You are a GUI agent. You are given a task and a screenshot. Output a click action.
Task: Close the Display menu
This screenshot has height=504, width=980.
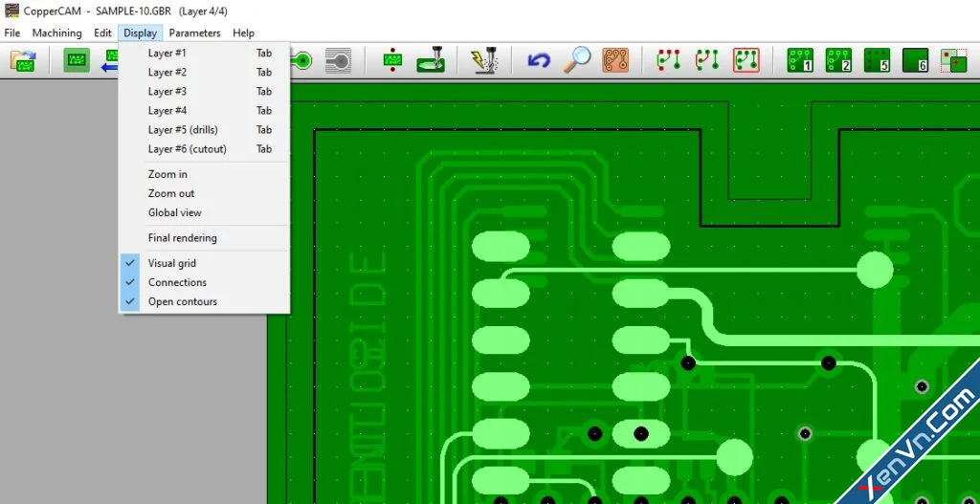[x=140, y=33]
